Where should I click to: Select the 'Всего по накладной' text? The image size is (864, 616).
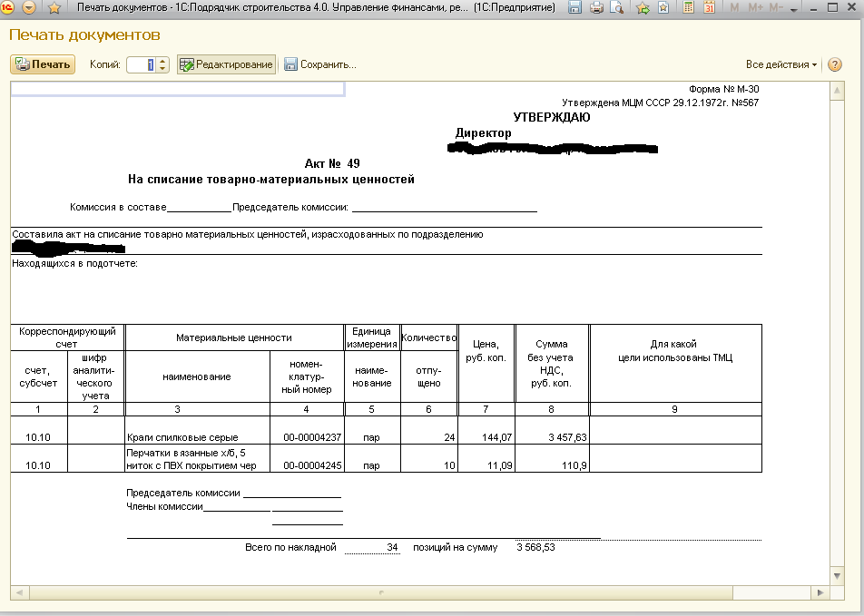(x=290, y=548)
